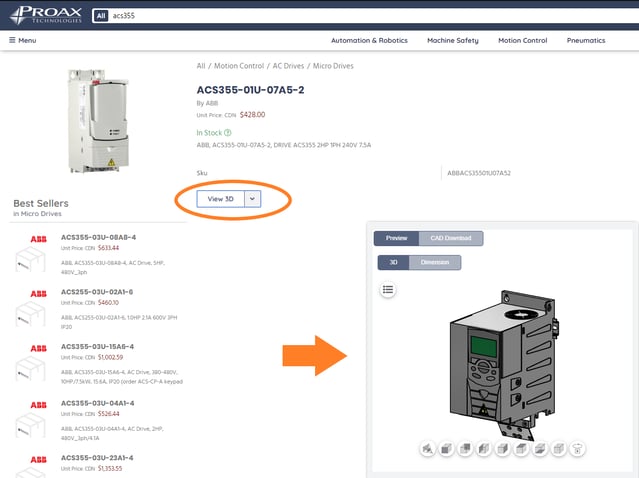Click the Proax Technologies logo

pyautogui.click(x=46, y=15)
